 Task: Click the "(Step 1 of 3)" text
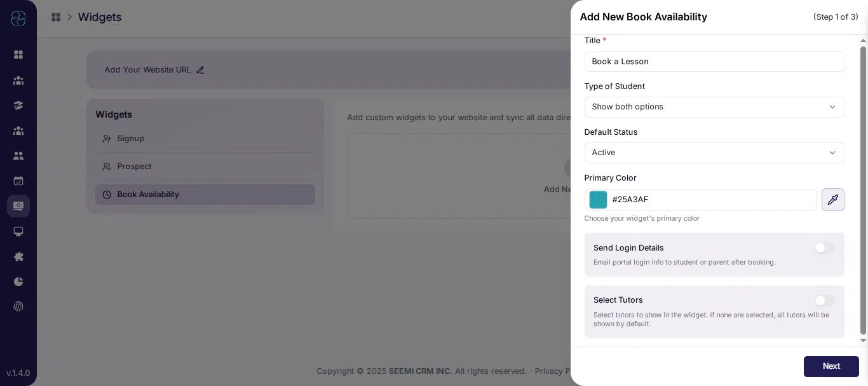tap(836, 17)
